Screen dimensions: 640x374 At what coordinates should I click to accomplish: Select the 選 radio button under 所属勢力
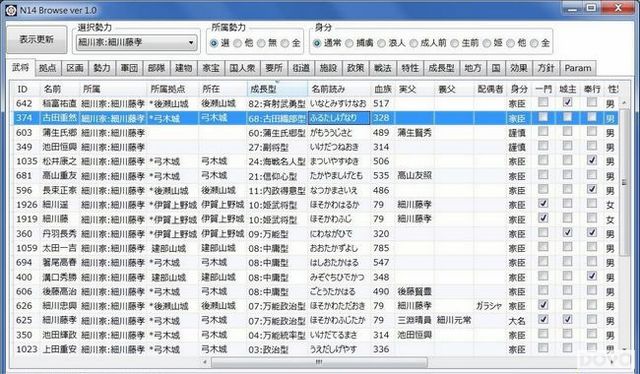220,43
